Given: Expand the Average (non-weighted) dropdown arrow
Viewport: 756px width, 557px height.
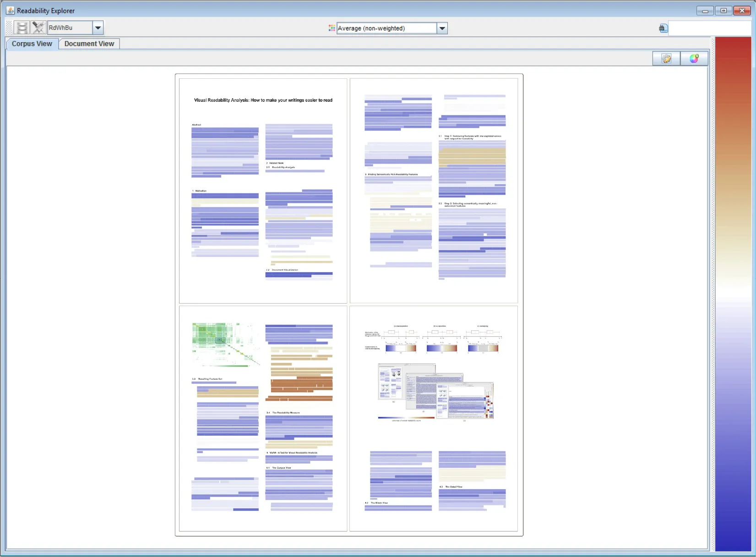Looking at the screenshot, I should pyautogui.click(x=442, y=28).
